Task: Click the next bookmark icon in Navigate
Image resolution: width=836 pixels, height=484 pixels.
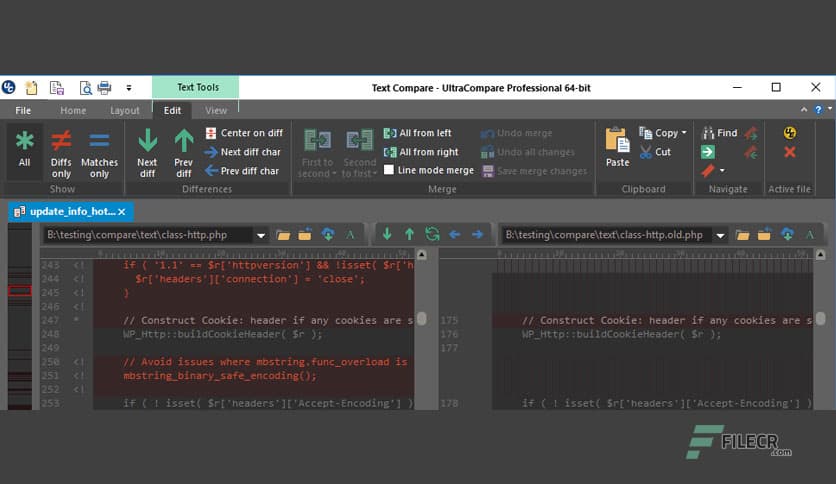Action: [751, 133]
